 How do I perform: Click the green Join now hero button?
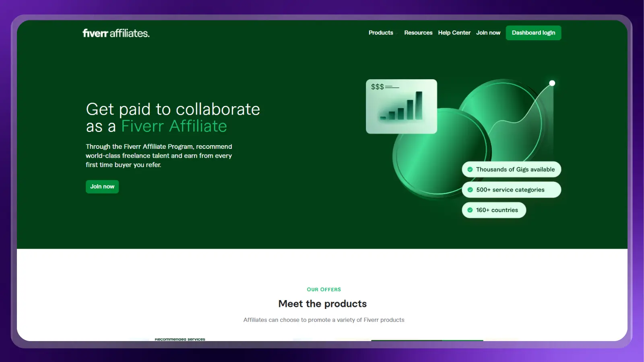pos(102,187)
